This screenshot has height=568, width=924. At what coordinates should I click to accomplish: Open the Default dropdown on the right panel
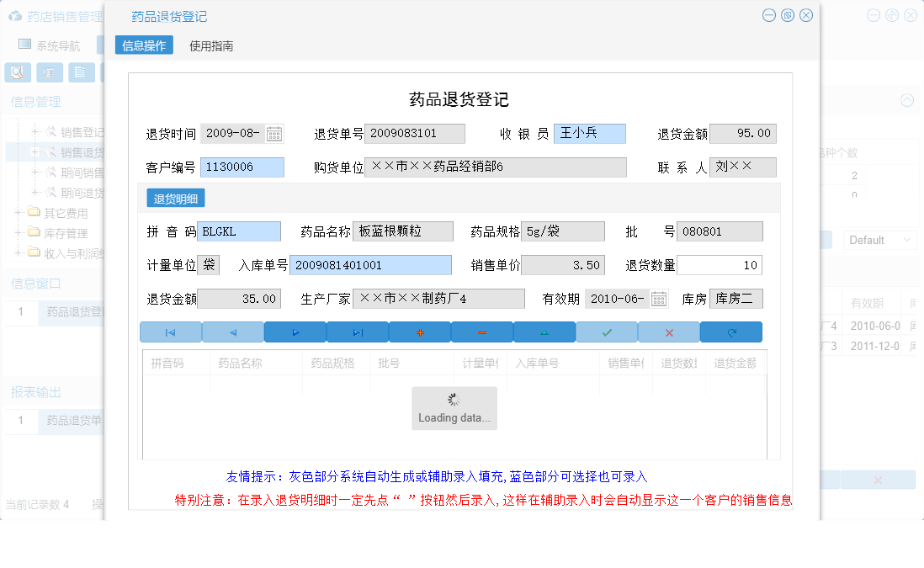(879, 240)
